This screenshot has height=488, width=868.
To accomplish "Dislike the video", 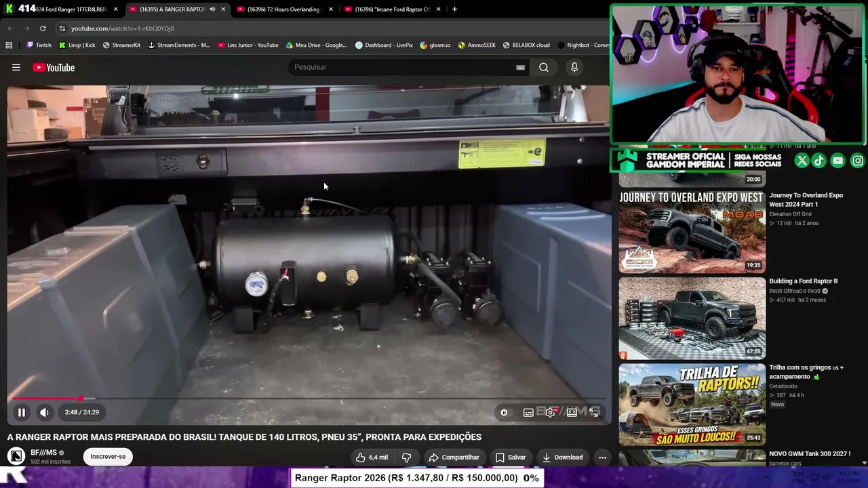I will 406,457.
